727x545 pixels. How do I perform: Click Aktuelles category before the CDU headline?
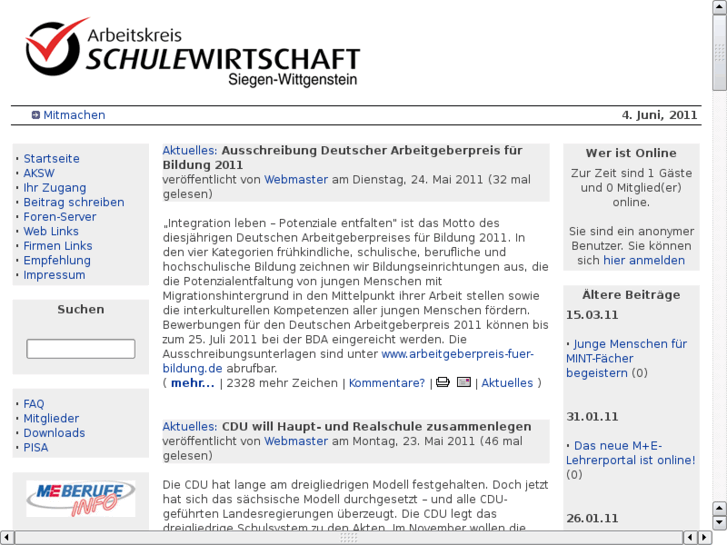point(190,427)
